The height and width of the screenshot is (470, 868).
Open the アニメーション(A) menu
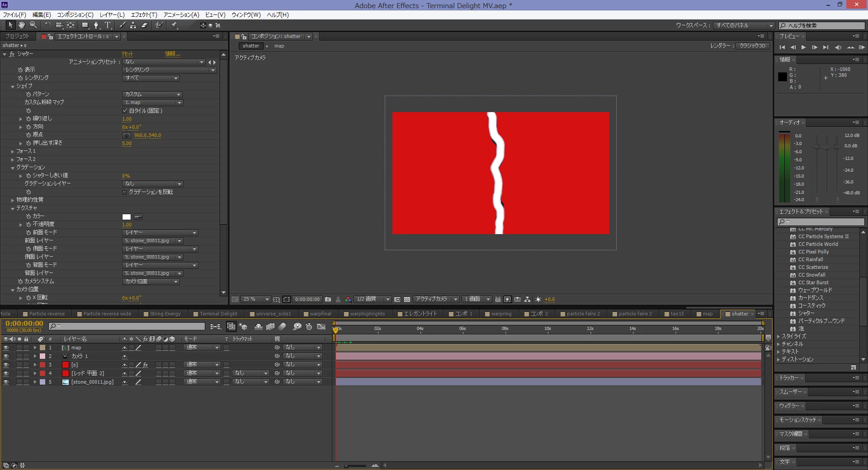pyautogui.click(x=181, y=15)
